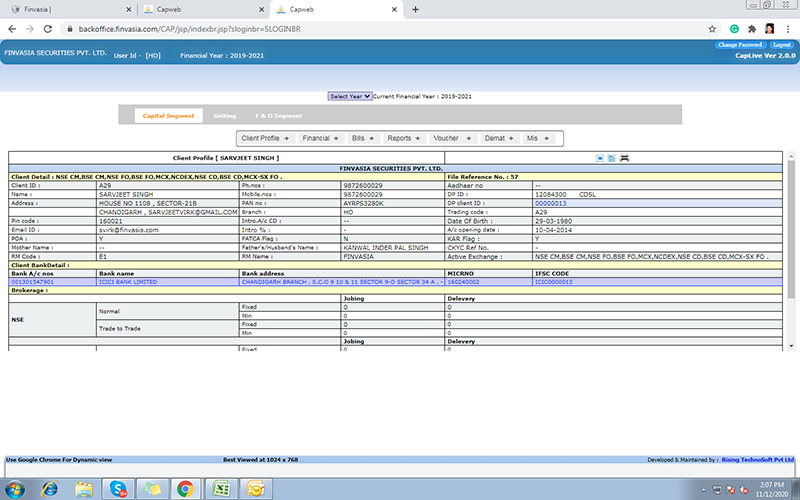The width and height of the screenshot is (800, 500).
Task: Expand the Voucher menu
Action: pos(453,138)
